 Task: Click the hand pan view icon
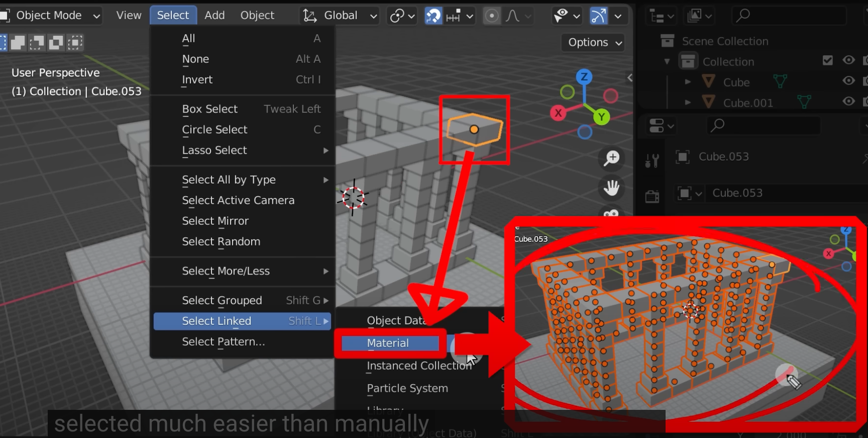(611, 188)
